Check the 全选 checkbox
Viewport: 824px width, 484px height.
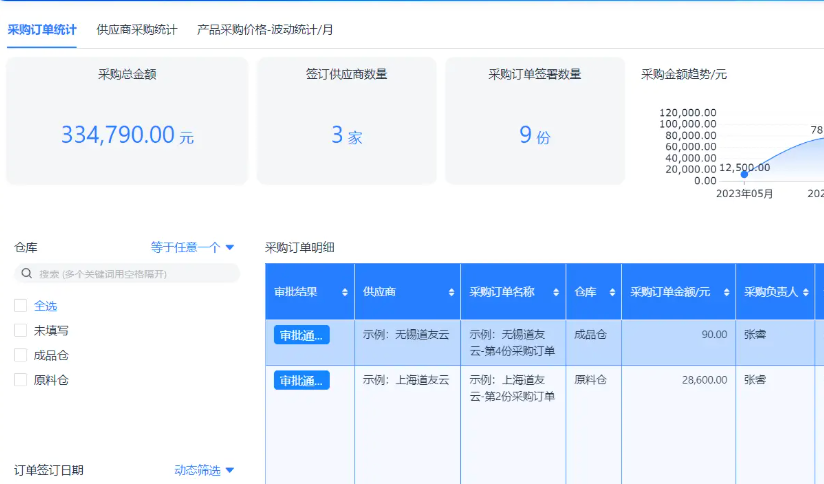(x=20, y=305)
